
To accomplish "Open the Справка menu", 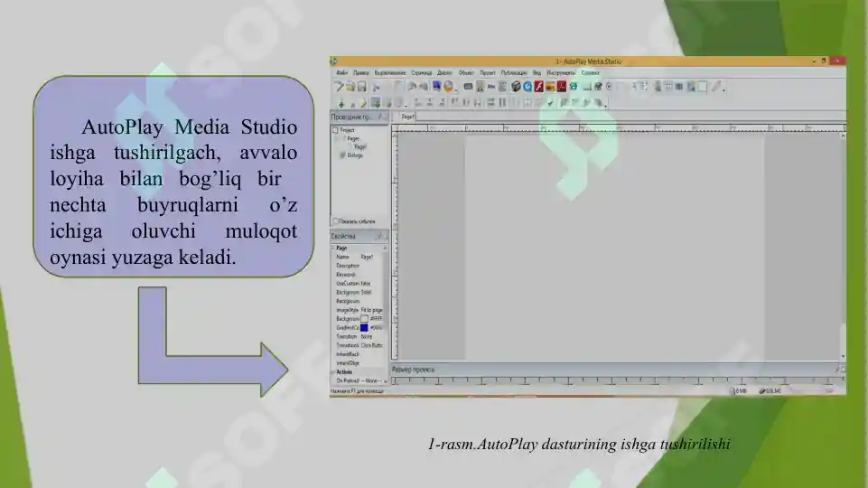I will pyautogui.click(x=591, y=72).
